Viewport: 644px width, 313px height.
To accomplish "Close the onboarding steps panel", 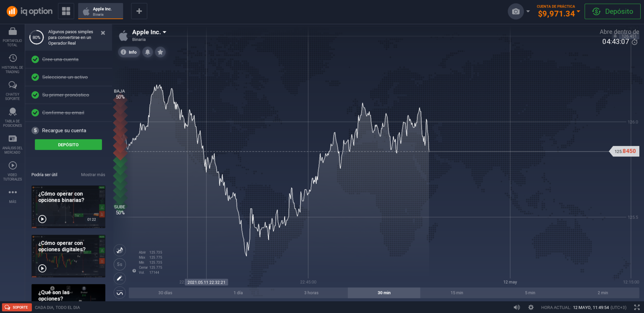I will tap(103, 33).
